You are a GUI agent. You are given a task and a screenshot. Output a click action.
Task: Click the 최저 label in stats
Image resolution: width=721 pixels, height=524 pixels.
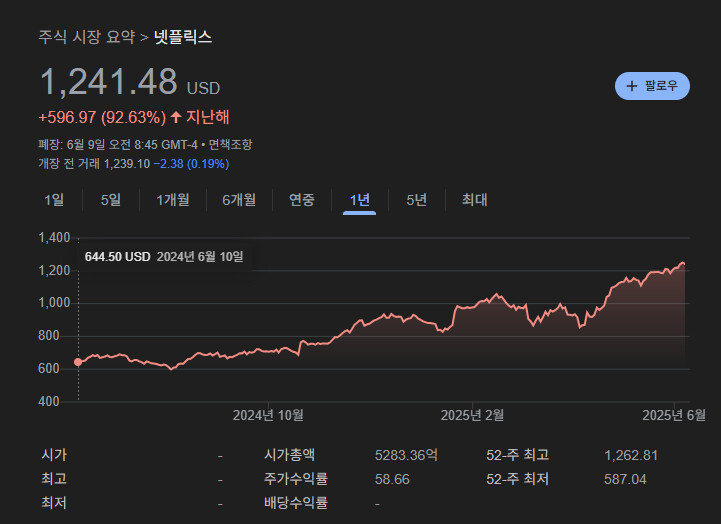coord(54,503)
